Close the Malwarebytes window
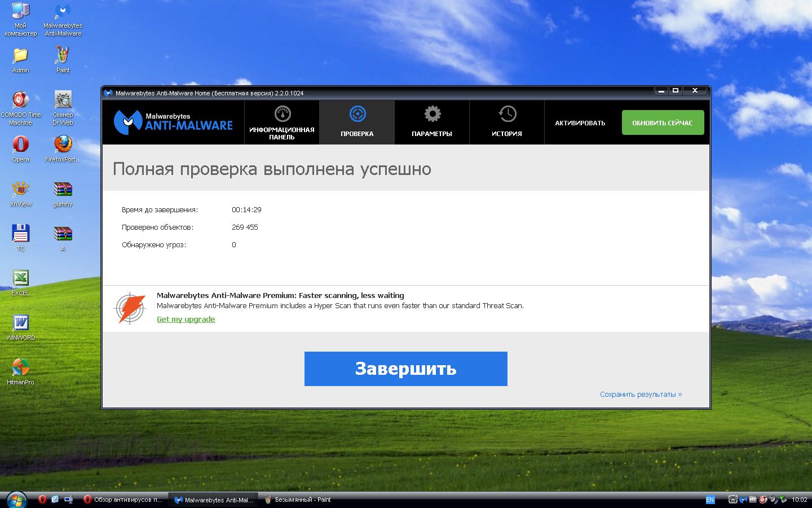 [x=695, y=90]
